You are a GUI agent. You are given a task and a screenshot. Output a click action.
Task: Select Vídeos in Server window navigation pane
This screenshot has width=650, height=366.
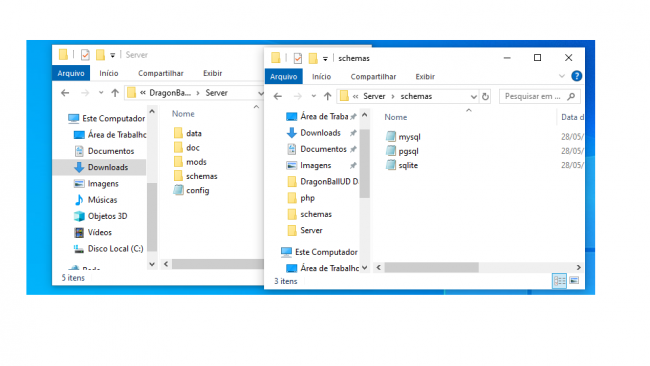[x=93, y=233]
